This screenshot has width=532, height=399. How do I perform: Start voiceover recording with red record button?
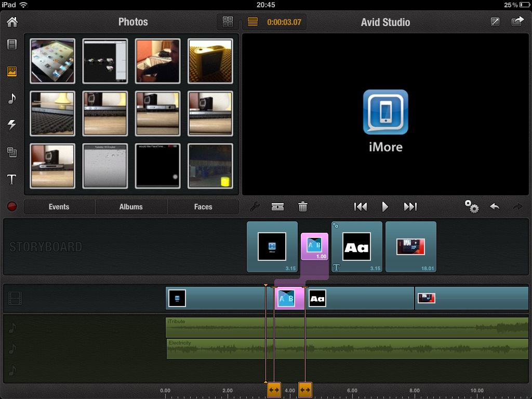click(11, 206)
